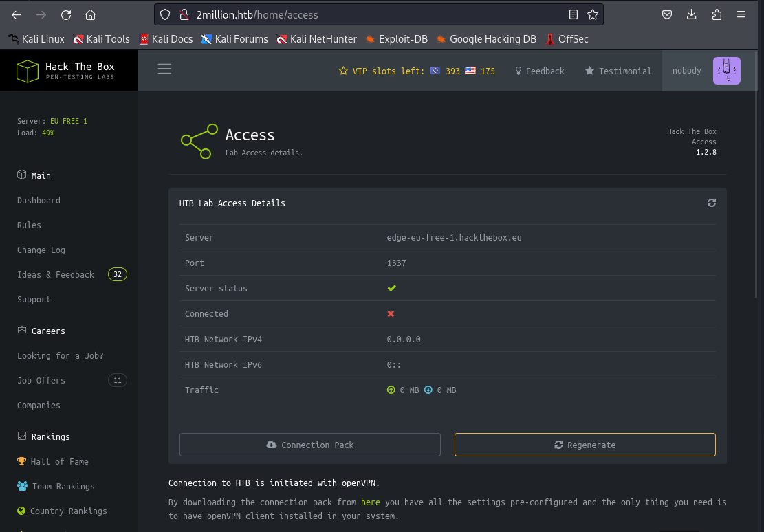Download the Connection Pack
Viewport: 764px width, 532px height.
[309, 445]
